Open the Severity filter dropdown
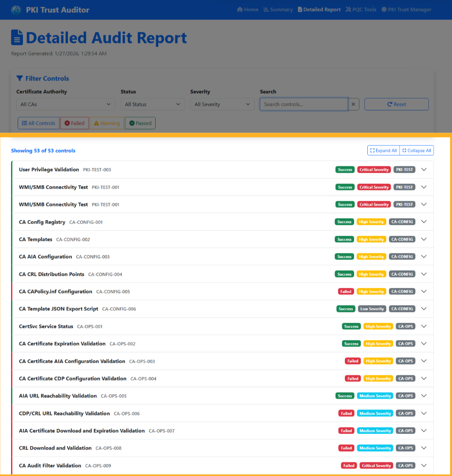Screen dimensions: 452x476 [222, 104]
